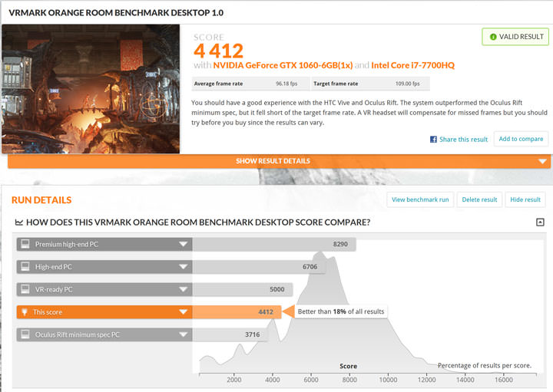
Task: Click the trophy icon beside This score
Action: (25, 312)
